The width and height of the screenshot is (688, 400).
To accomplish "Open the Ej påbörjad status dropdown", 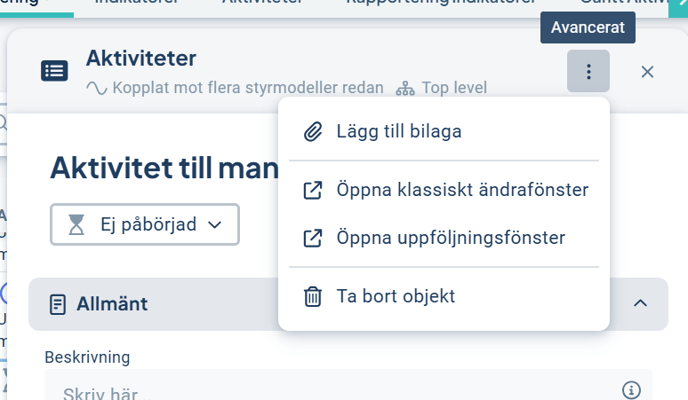I will (145, 225).
